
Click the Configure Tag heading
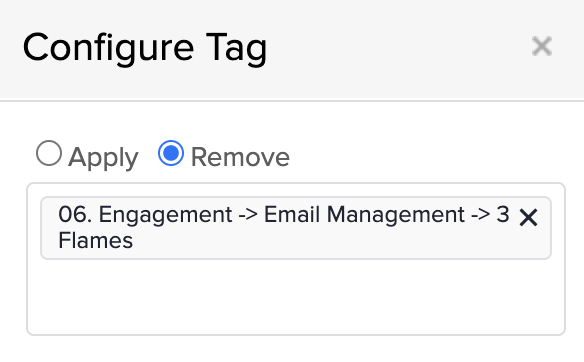(x=145, y=48)
